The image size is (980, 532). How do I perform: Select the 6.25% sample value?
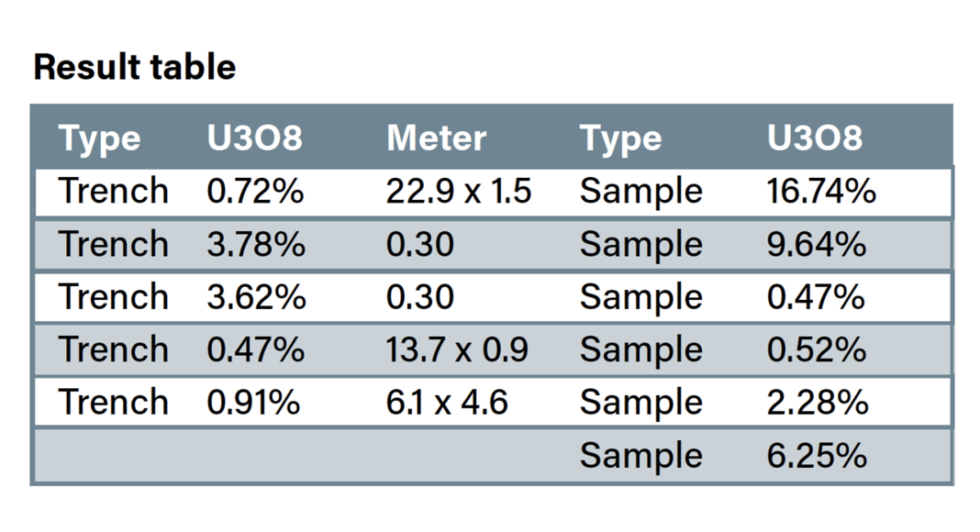pyautogui.click(x=817, y=456)
